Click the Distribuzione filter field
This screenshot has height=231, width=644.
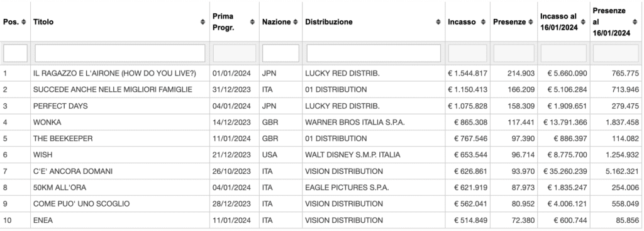coord(374,54)
